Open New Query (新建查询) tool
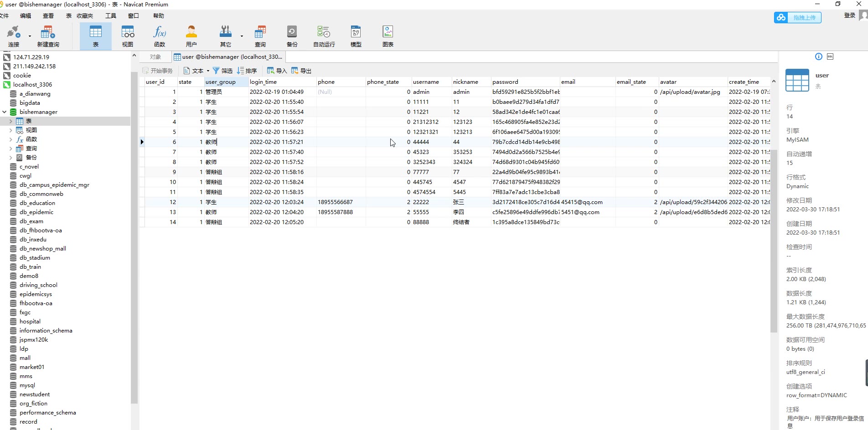 pos(48,36)
